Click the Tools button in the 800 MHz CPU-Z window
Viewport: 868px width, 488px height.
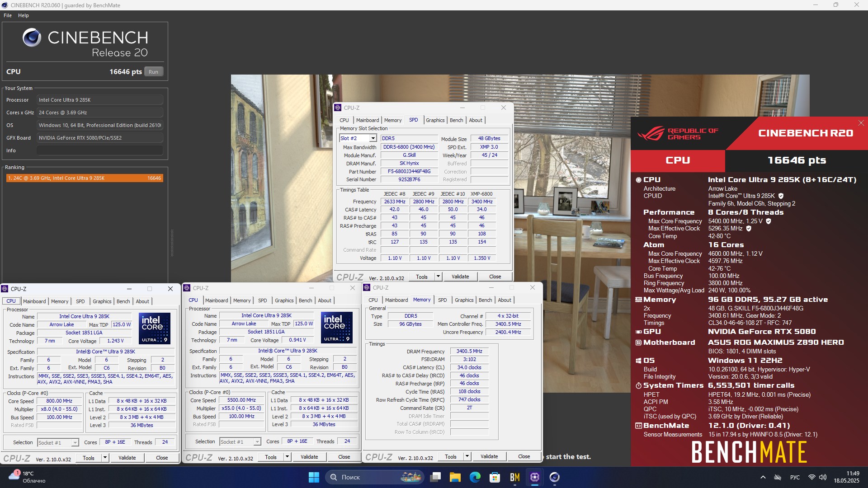coord(89,458)
